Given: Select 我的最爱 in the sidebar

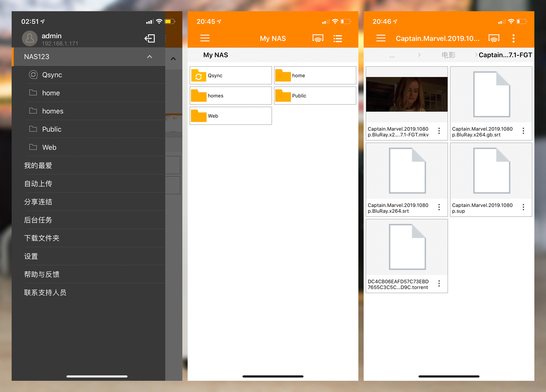Looking at the screenshot, I should pos(38,165).
